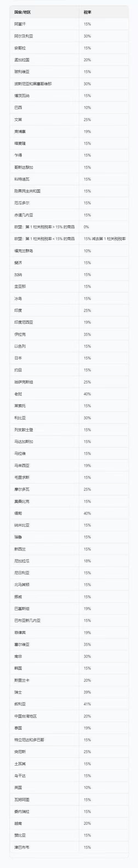
Task: Select the 瑞士 country cell
Action: 44,692
